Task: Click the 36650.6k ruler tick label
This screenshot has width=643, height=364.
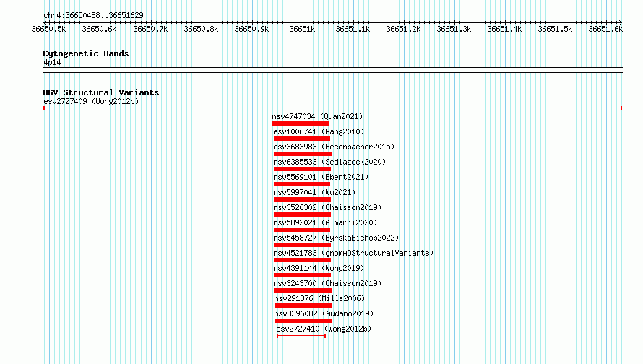Action: pos(99,29)
